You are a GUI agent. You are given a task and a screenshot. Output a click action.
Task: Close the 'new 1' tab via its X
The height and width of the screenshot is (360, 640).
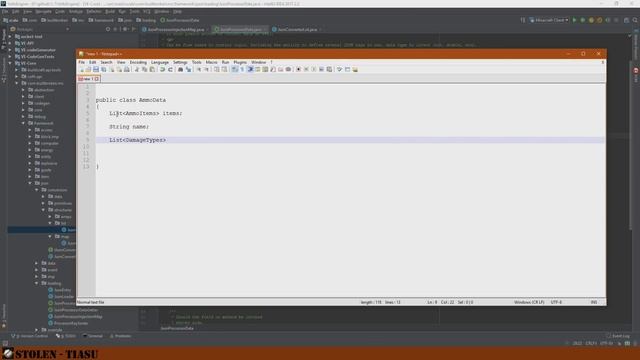pyautogui.click(x=97, y=79)
